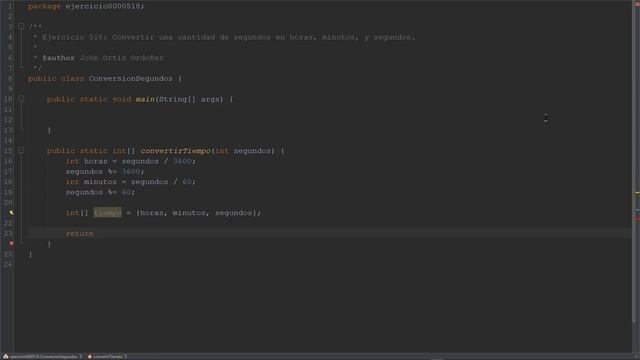Click the package ejercicio0000518 statement

click(86, 6)
